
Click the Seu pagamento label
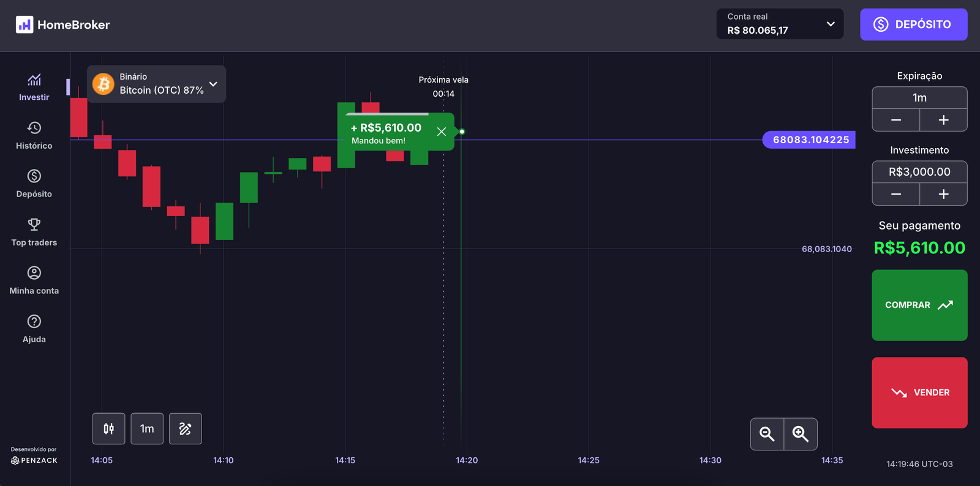click(x=919, y=226)
